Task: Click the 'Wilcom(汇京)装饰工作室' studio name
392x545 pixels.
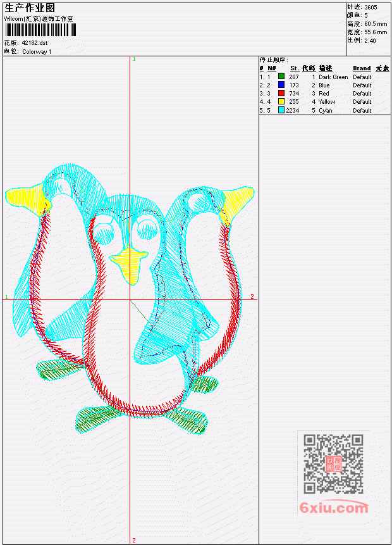Action: click(39, 19)
